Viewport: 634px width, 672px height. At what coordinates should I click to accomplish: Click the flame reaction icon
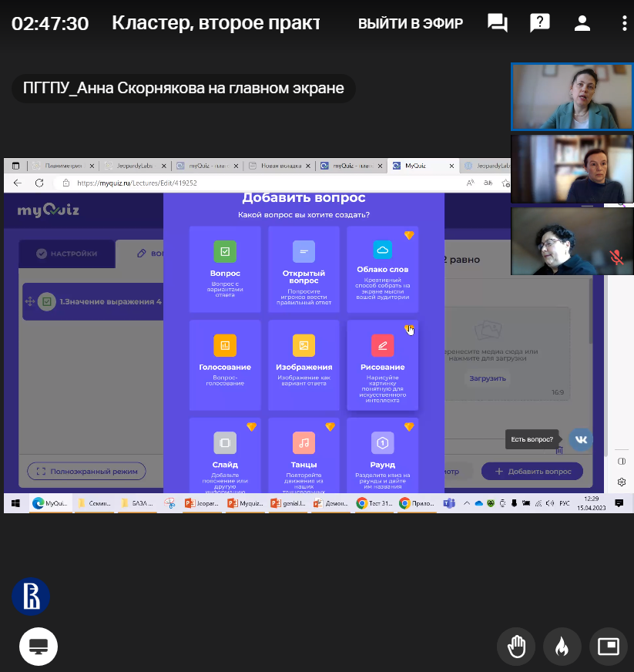(562, 647)
